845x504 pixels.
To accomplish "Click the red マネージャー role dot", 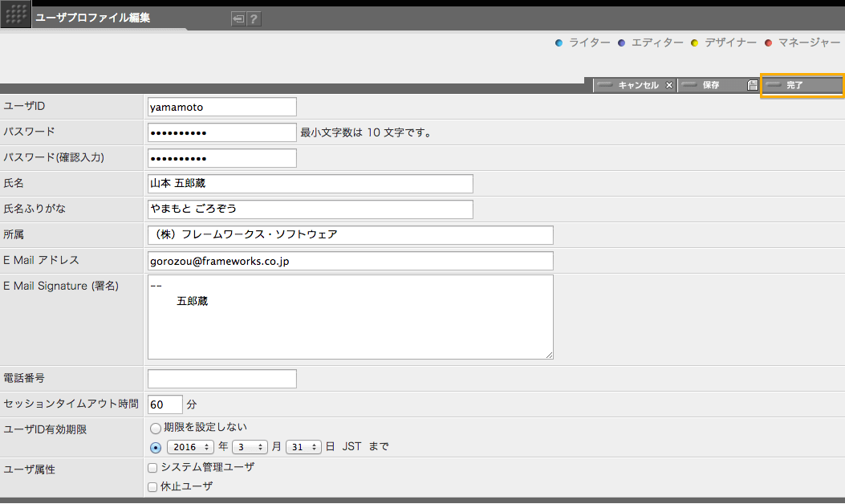I will coord(769,43).
